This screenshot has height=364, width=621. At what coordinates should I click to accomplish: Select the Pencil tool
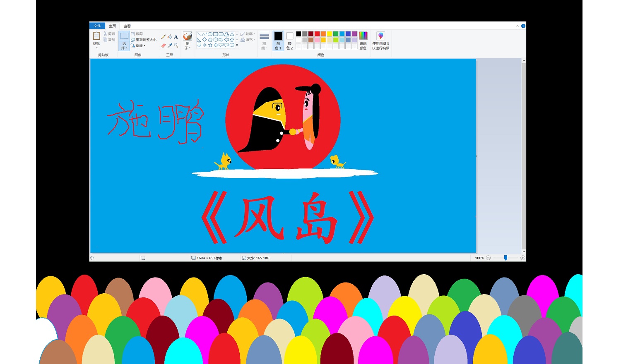[163, 37]
